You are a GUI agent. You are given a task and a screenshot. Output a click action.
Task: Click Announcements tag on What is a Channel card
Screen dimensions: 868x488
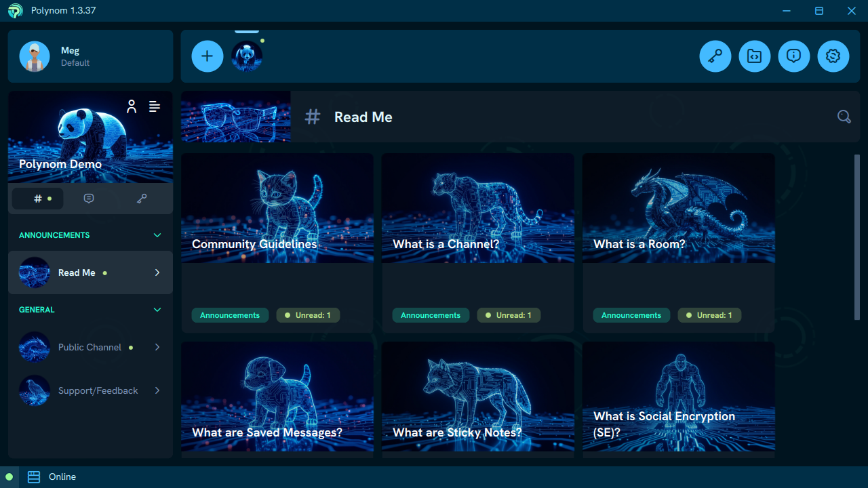[430, 315]
